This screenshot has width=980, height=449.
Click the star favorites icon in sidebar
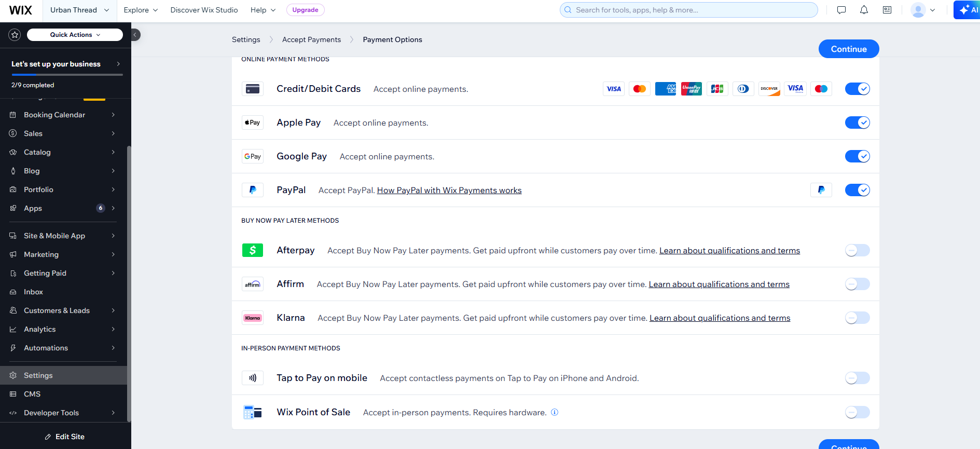15,35
